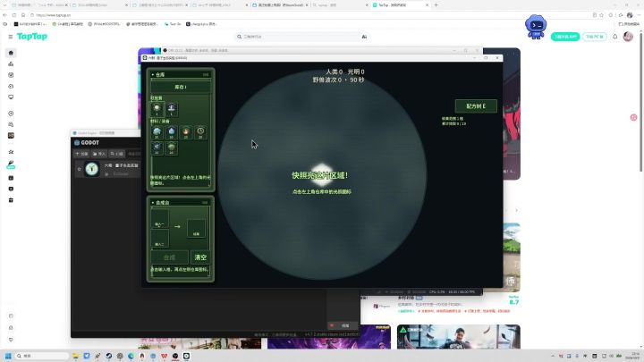
Task: Switch to the first browser tab
Action: (x=40, y=5)
